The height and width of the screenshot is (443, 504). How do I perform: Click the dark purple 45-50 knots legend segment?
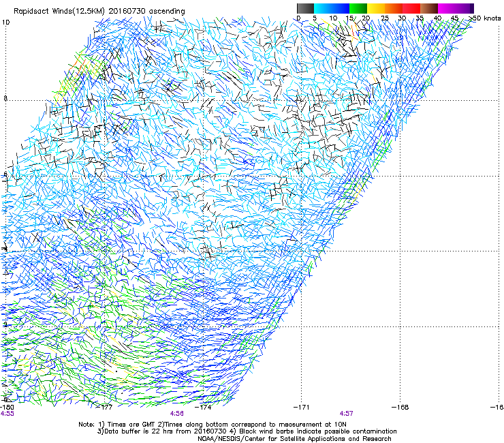coord(464,8)
